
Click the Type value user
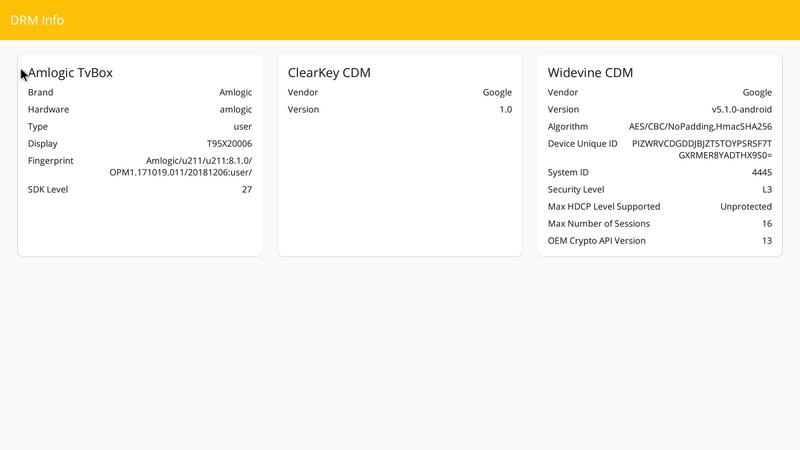click(243, 127)
